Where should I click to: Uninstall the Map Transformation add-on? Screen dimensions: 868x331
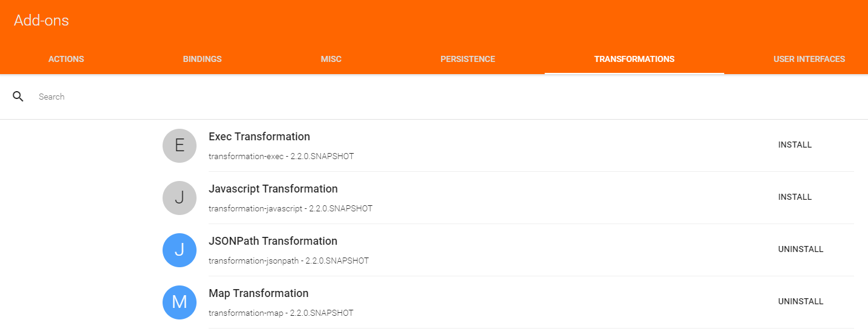point(801,302)
